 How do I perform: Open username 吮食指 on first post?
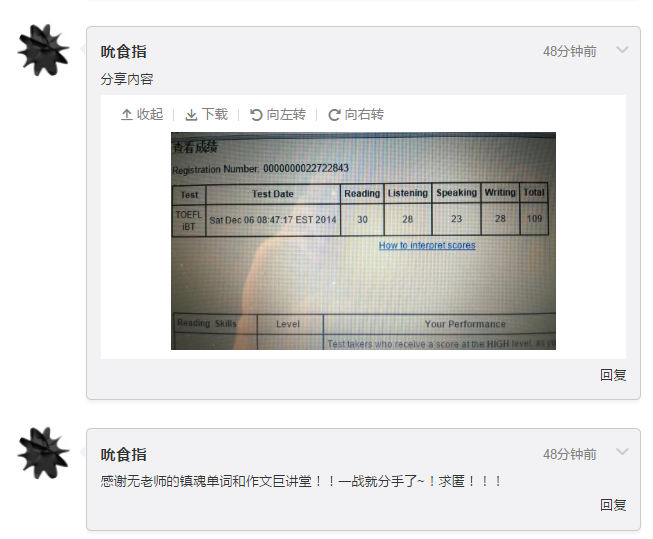click(x=123, y=52)
